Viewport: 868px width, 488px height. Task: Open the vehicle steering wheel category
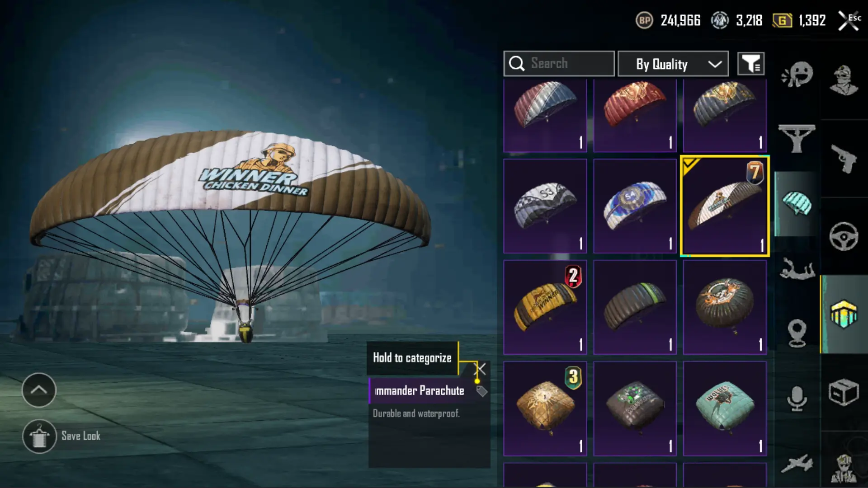(x=844, y=236)
